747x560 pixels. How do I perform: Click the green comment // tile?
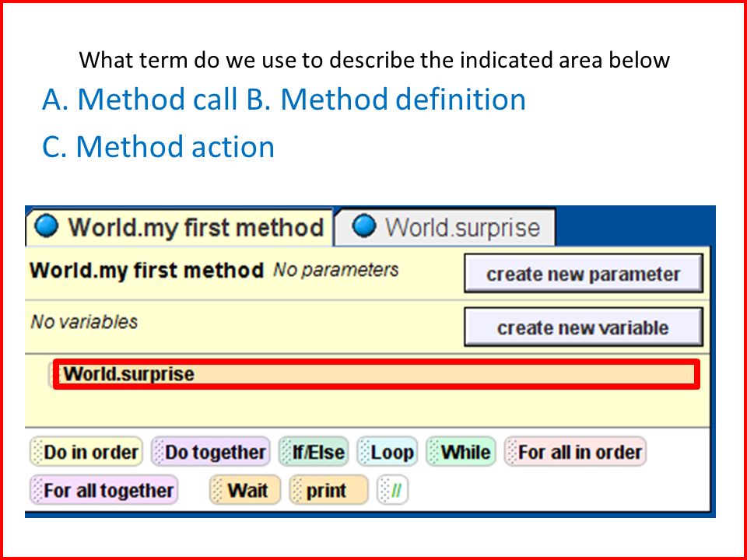(392, 490)
